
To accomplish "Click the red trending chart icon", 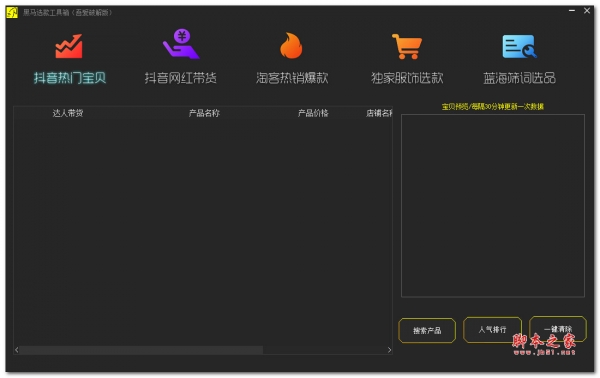I will click(69, 46).
